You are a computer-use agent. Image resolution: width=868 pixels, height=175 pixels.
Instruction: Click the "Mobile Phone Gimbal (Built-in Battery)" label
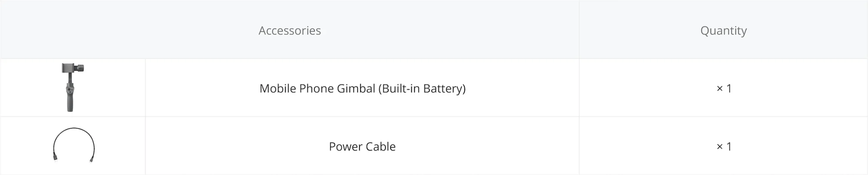(362, 89)
